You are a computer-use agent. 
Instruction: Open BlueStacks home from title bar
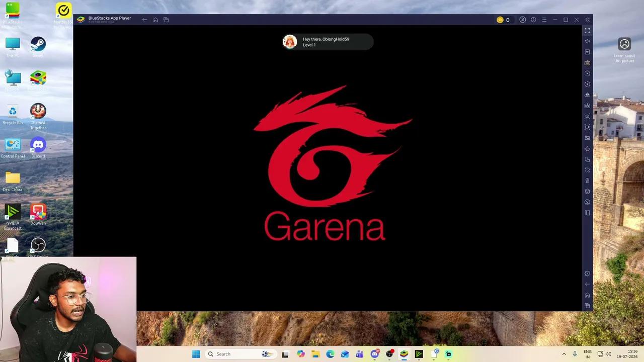[x=155, y=20]
